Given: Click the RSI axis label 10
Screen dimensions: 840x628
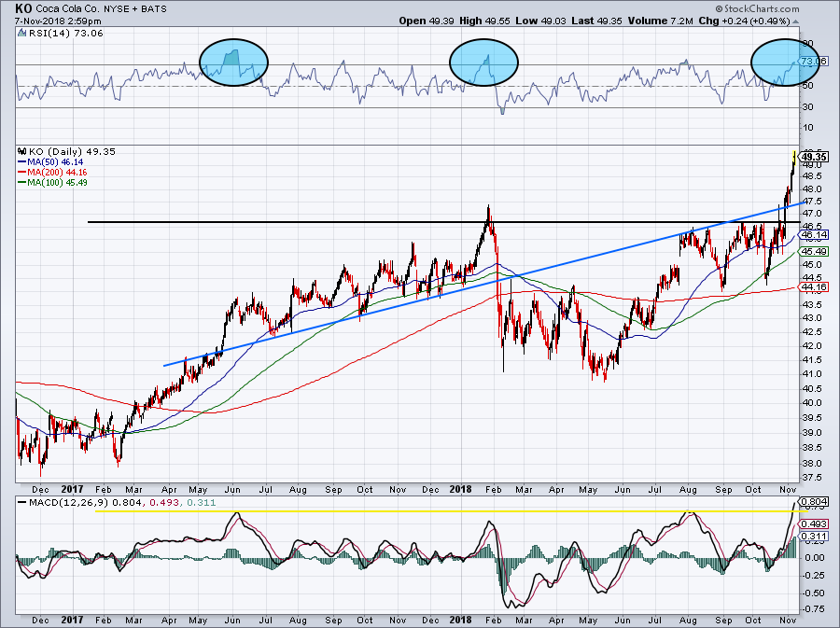Looking at the screenshot, I should pos(808,128).
